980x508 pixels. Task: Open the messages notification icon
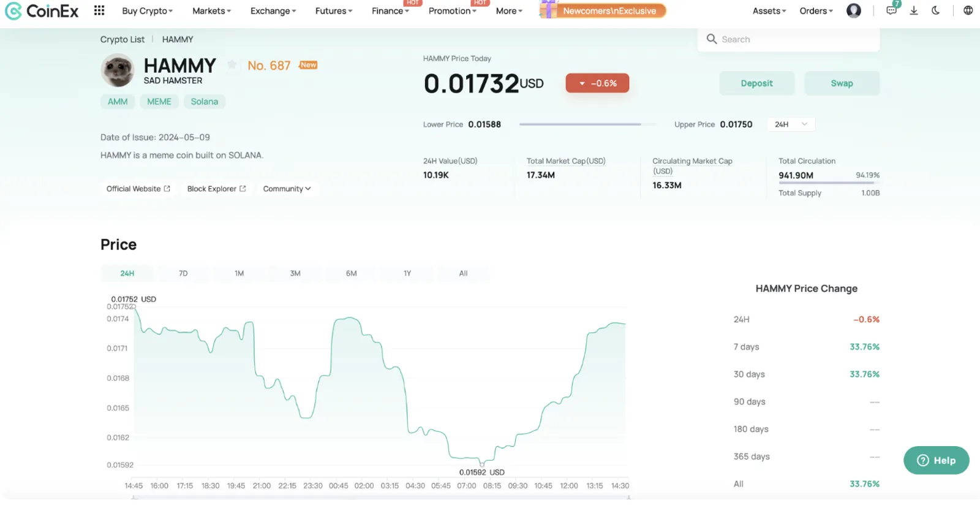891,10
